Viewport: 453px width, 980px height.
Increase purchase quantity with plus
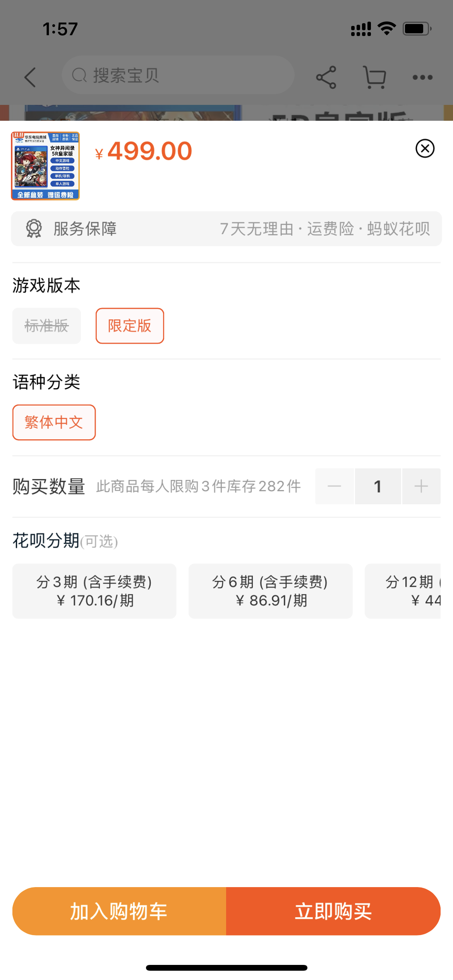(421, 486)
